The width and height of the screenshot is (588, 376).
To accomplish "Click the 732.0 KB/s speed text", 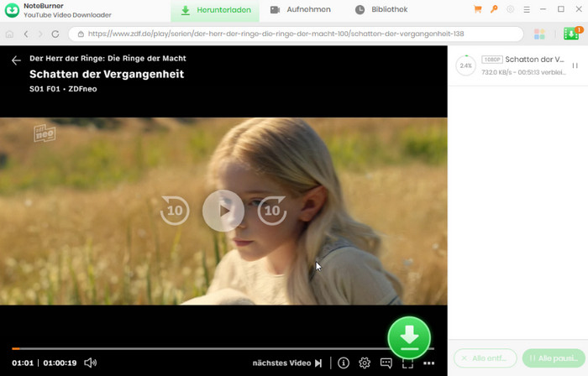I will (x=496, y=72).
